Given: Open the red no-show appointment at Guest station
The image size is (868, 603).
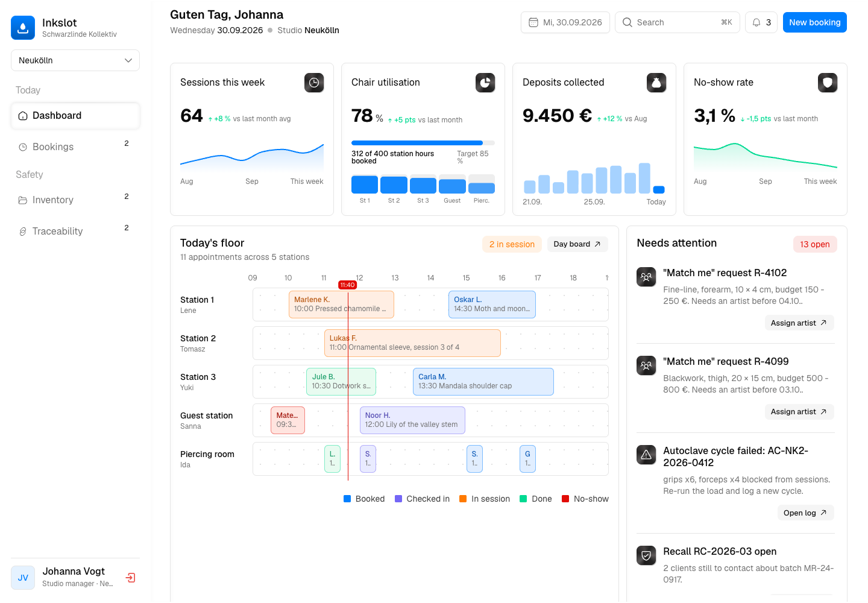Looking at the screenshot, I should click(x=288, y=420).
